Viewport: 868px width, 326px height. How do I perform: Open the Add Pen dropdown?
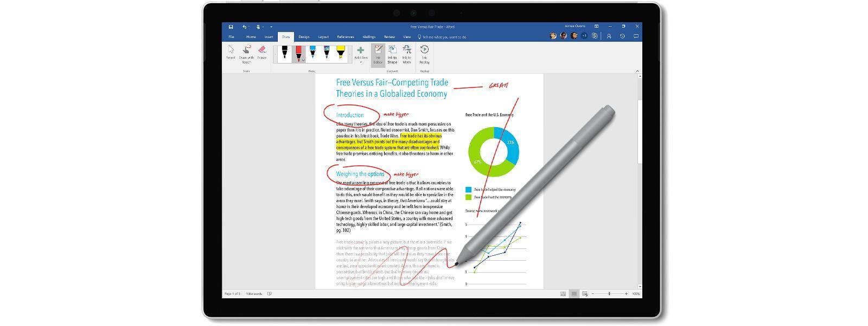click(x=361, y=54)
